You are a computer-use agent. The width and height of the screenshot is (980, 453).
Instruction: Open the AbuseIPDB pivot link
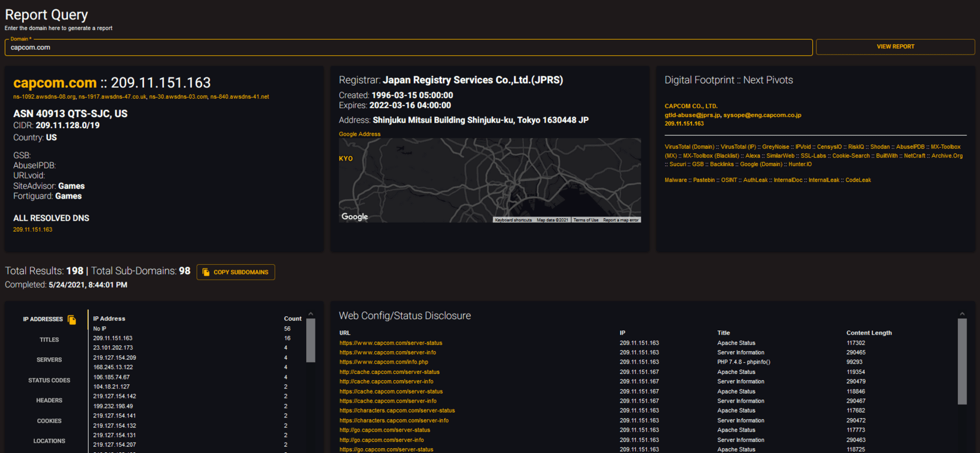(x=910, y=147)
